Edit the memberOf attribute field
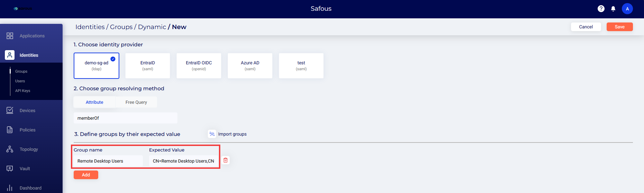Viewport: 644px width, 193px height. (125, 118)
